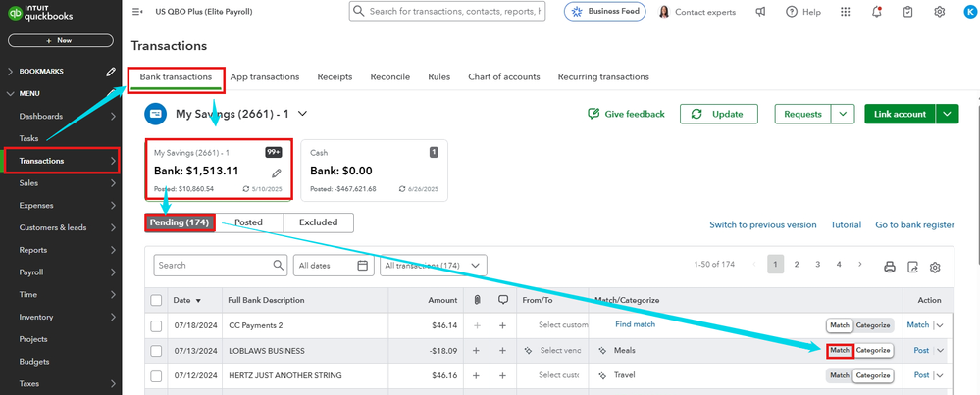Select the Cash account card

pos(375,171)
